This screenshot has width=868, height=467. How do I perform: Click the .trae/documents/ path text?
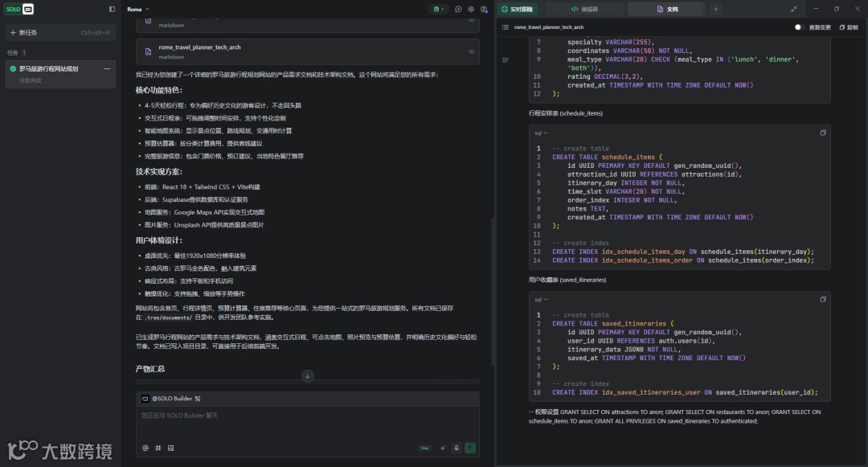coord(168,317)
